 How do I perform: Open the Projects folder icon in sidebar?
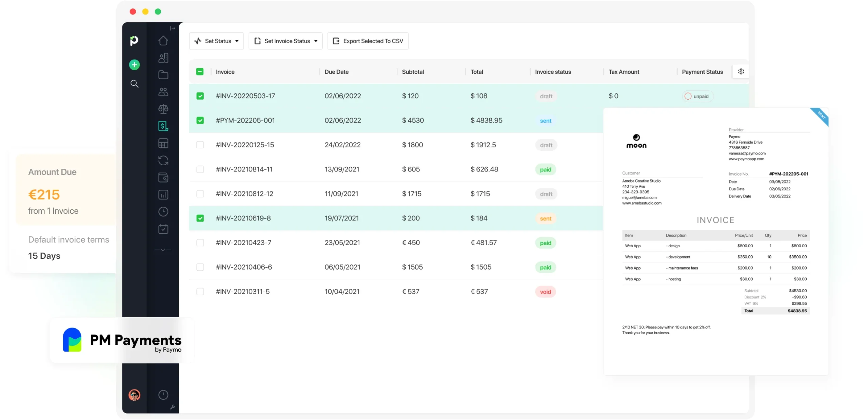coord(164,75)
